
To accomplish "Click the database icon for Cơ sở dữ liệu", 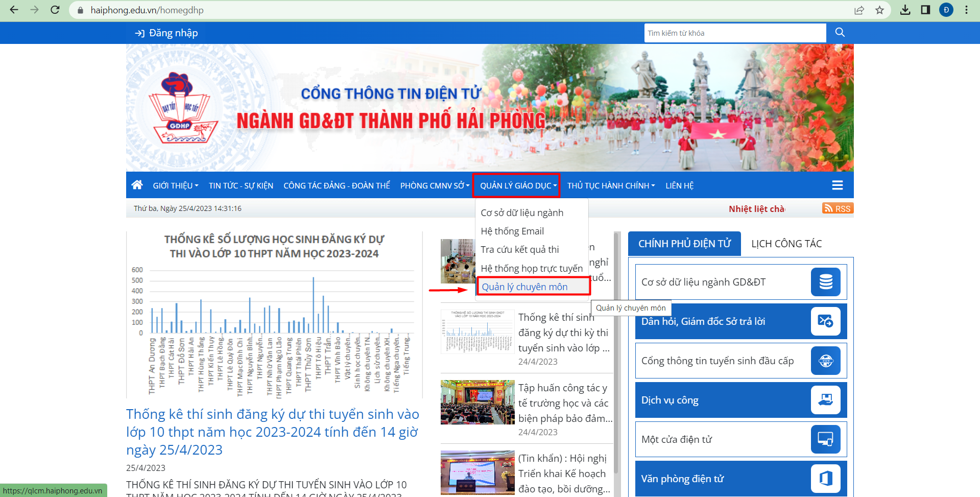I will [x=825, y=282].
